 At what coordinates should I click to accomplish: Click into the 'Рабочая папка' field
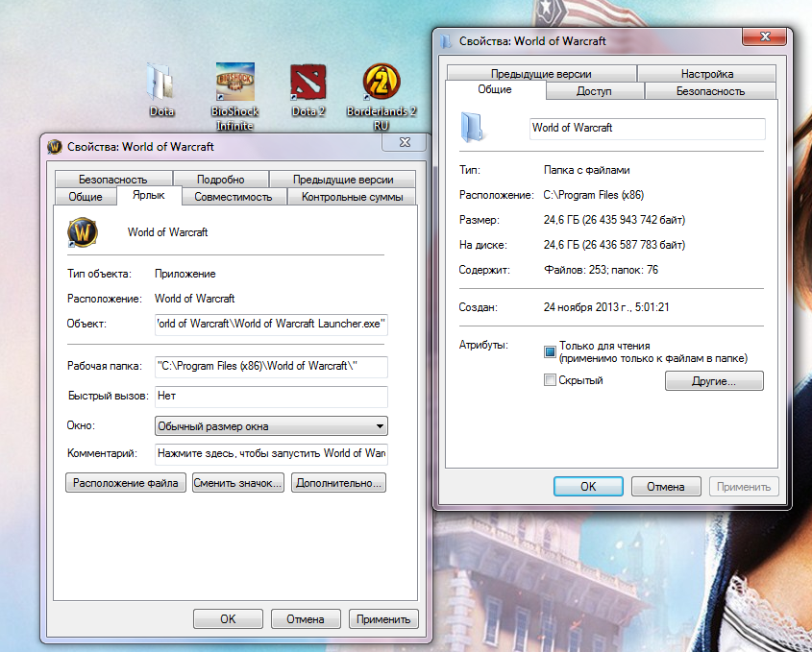(271, 367)
